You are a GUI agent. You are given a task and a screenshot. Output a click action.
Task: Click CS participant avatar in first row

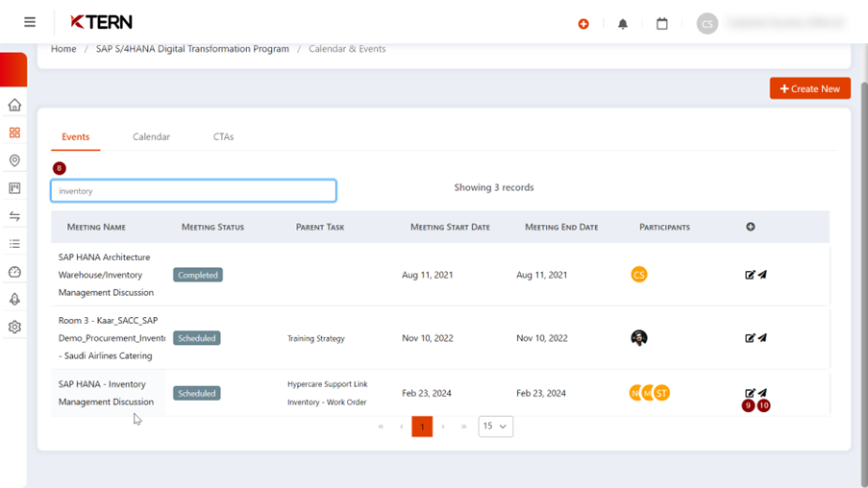pyautogui.click(x=639, y=275)
